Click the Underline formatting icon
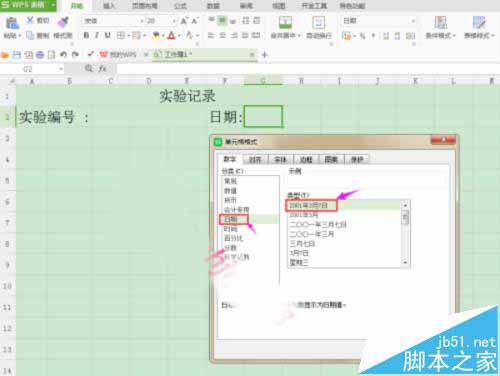The image size is (500, 376). pos(107,35)
